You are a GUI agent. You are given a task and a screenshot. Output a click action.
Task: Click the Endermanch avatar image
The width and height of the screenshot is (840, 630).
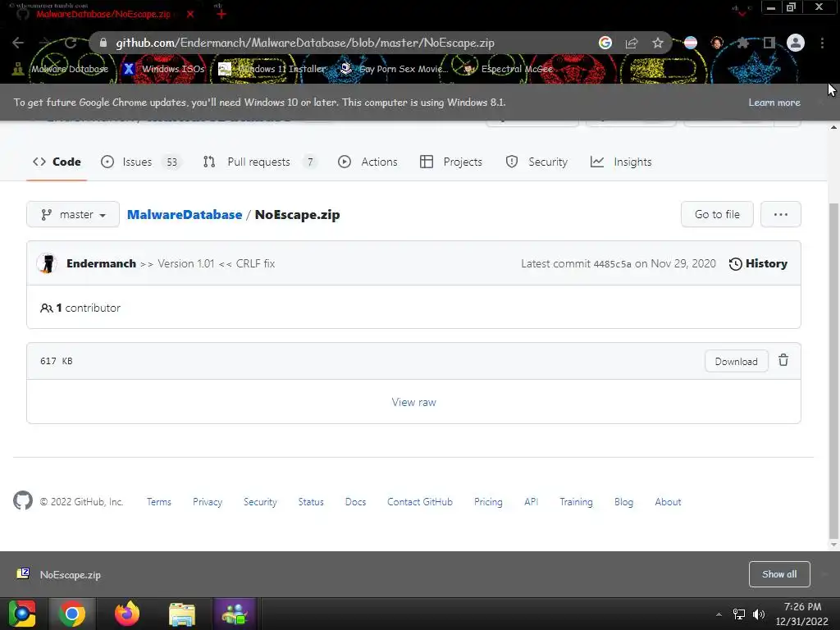(x=47, y=263)
